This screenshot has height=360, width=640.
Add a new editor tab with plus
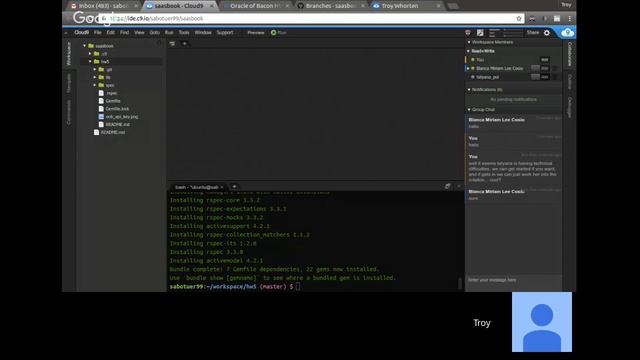point(184,43)
